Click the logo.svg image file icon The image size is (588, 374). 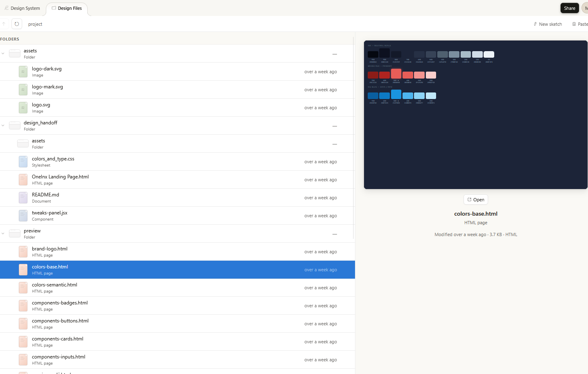point(23,108)
